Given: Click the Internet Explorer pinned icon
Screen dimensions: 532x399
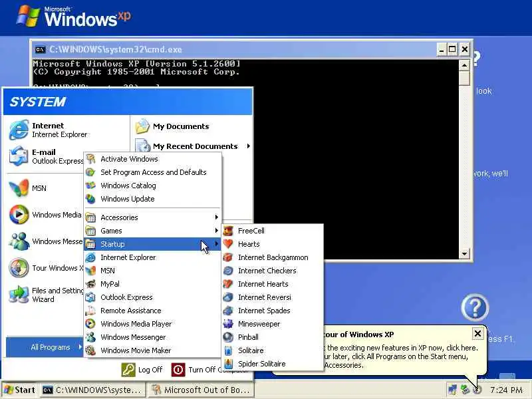Looking at the screenshot, I should (19, 130).
